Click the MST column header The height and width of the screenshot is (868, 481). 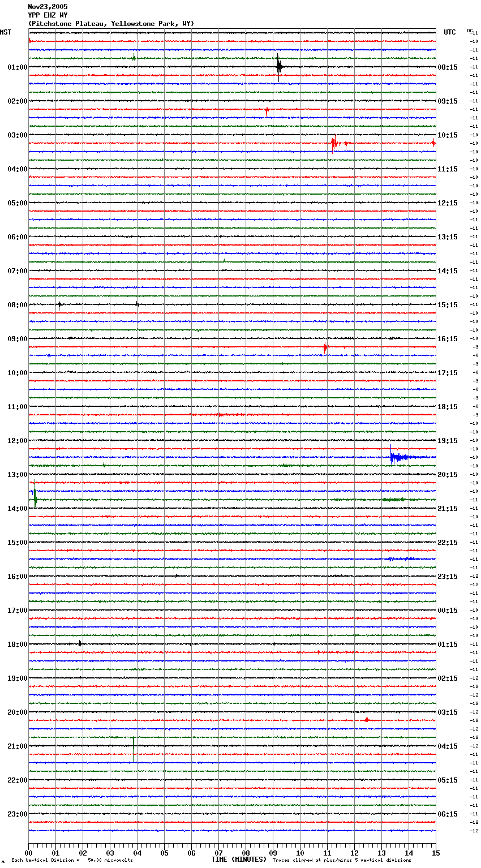click(x=6, y=32)
